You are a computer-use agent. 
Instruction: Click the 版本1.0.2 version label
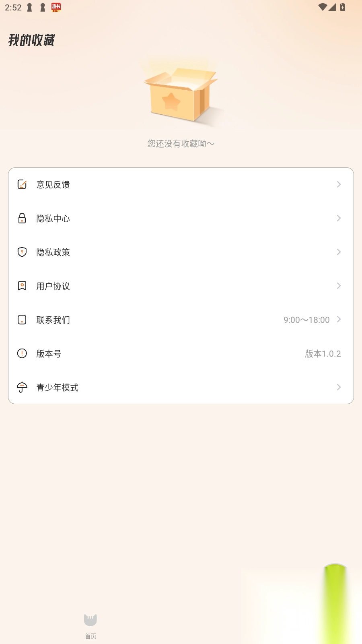pos(323,353)
